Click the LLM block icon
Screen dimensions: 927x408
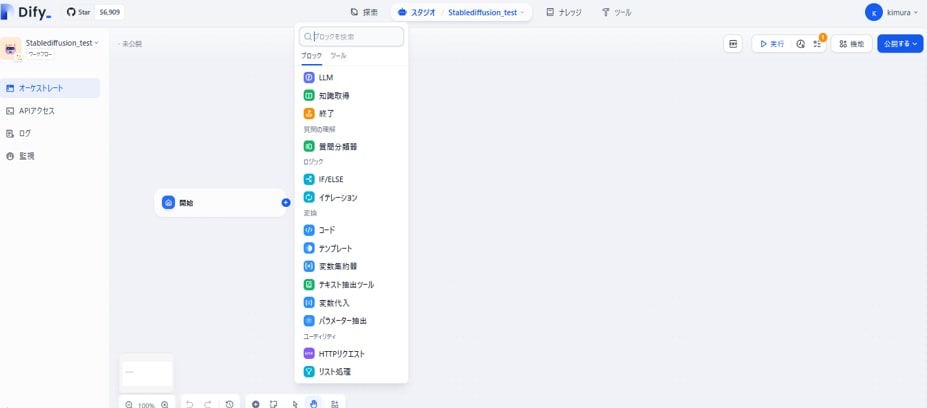309,77
